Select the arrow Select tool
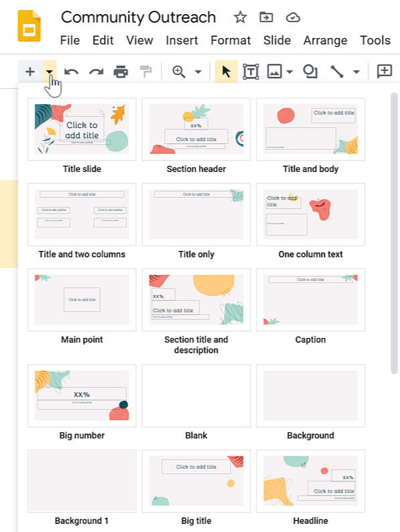The height and width of the screenshot is (532, 400). tap(226, 72)
